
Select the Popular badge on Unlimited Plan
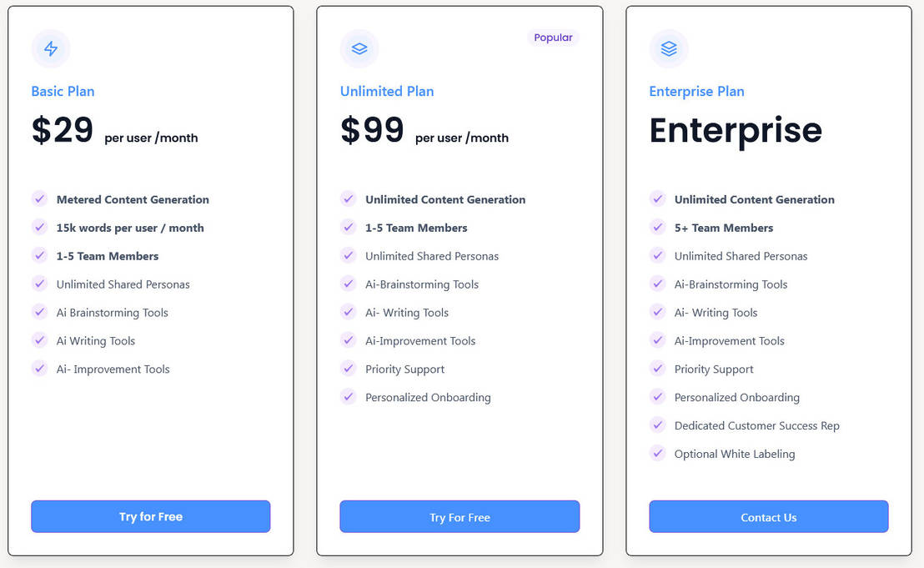(x=553, y=37)
